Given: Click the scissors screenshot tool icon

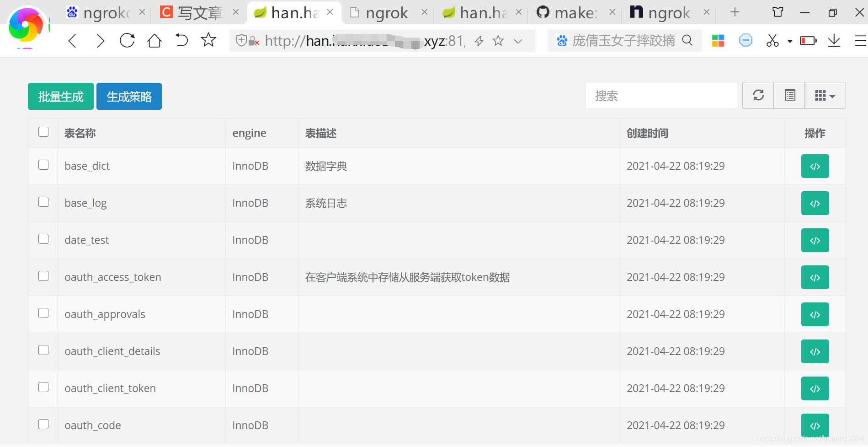Looking at the screenshot, I should [772, 40].
